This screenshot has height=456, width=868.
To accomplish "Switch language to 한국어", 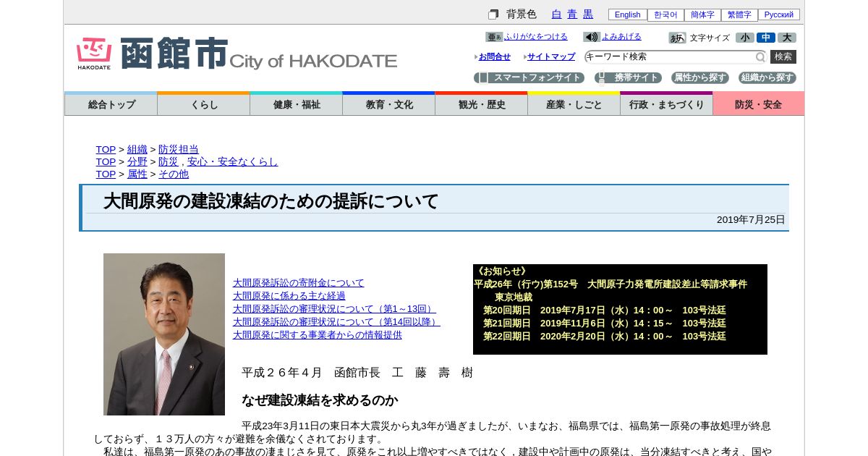I will [665, 14].
